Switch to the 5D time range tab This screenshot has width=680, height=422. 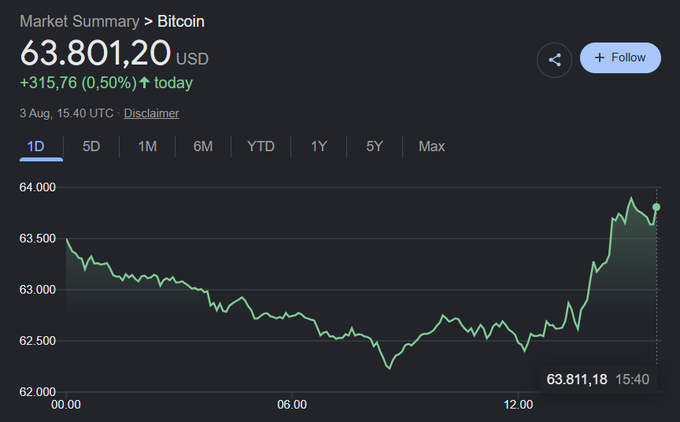tap(91, 147)
